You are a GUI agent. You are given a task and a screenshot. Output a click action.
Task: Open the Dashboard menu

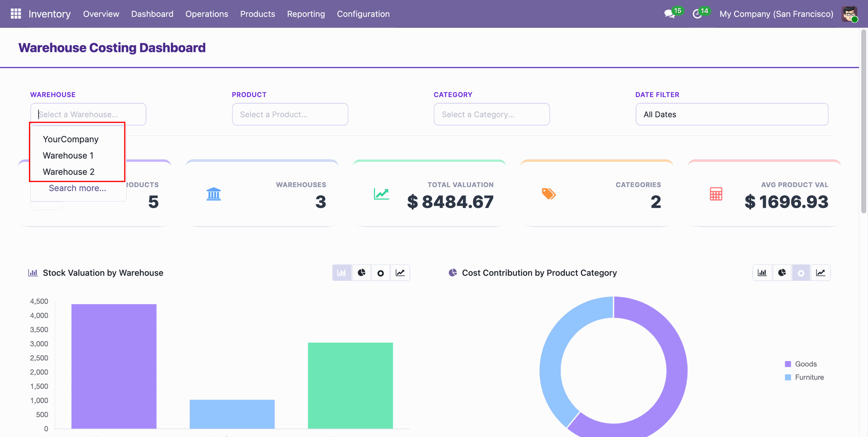pyautogui.click(x=152, y=14)
